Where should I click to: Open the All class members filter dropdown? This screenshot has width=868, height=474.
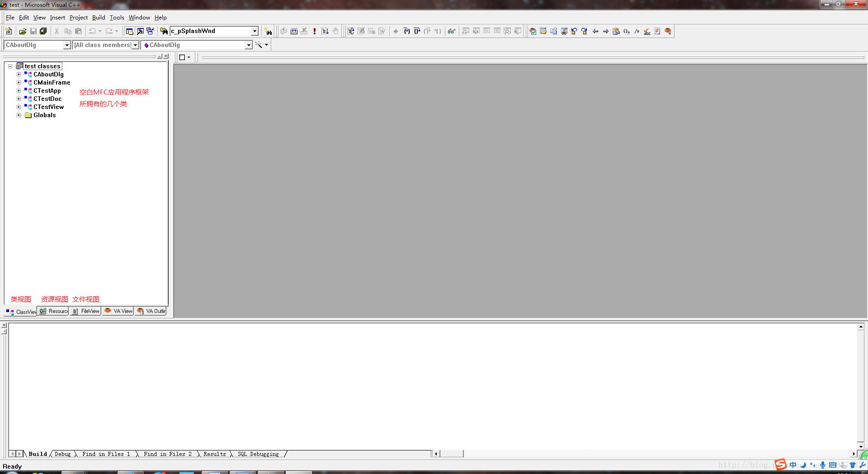tap(135, 45)
